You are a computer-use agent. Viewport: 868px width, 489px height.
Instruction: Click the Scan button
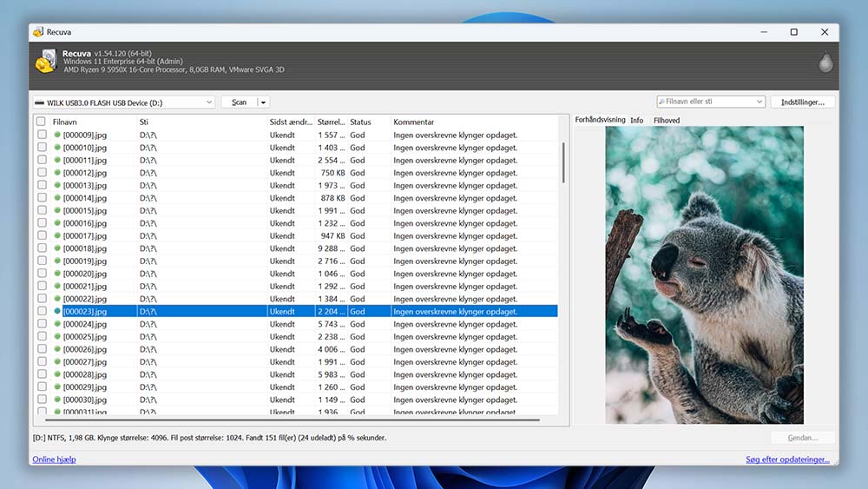click(x=240, y=102)
